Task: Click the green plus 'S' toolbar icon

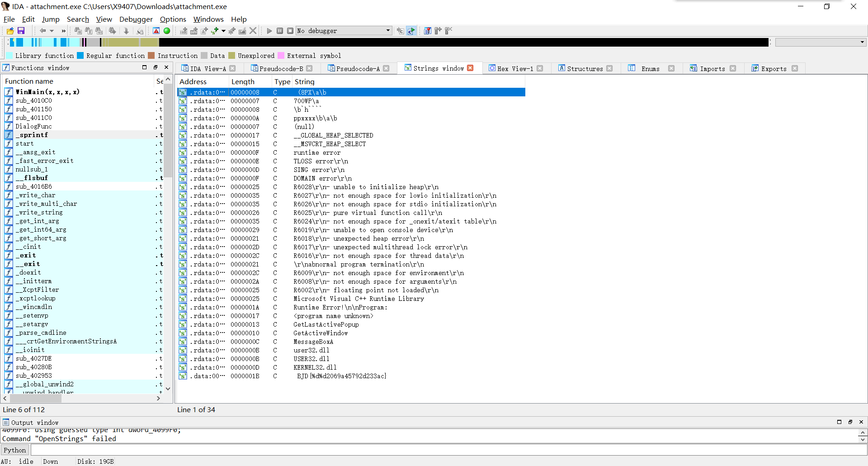Action: tap(215, 31)
